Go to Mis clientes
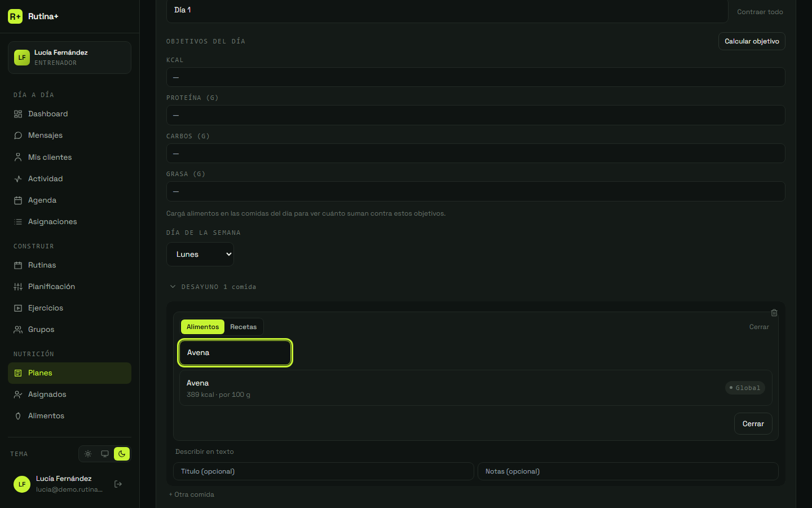 tap(69, 157)
